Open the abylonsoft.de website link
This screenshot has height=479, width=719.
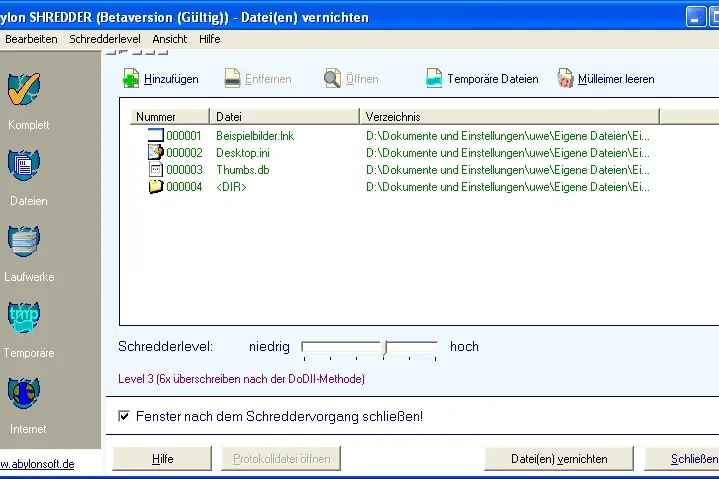(37, 464)
